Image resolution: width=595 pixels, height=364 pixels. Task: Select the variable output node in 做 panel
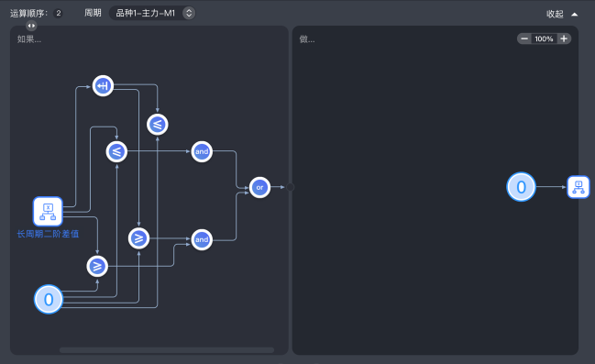578,187
